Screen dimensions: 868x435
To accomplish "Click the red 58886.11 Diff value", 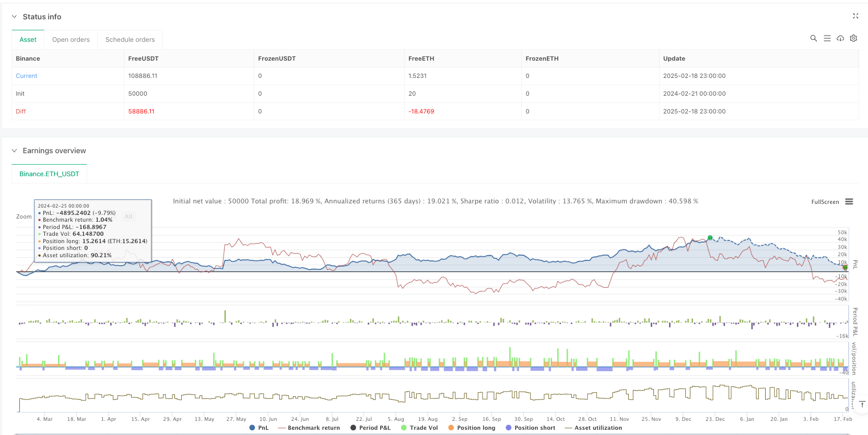I will tap(141, 111).
